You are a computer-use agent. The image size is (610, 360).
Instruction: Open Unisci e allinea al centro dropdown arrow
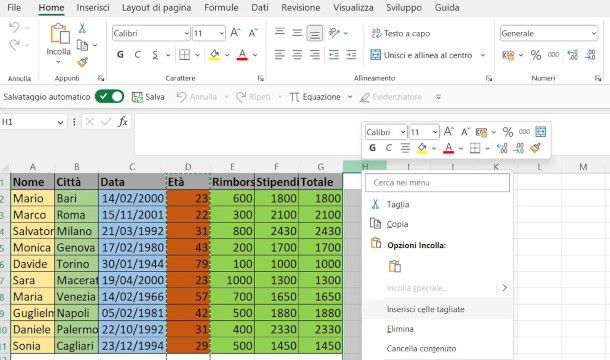(483, 55)
